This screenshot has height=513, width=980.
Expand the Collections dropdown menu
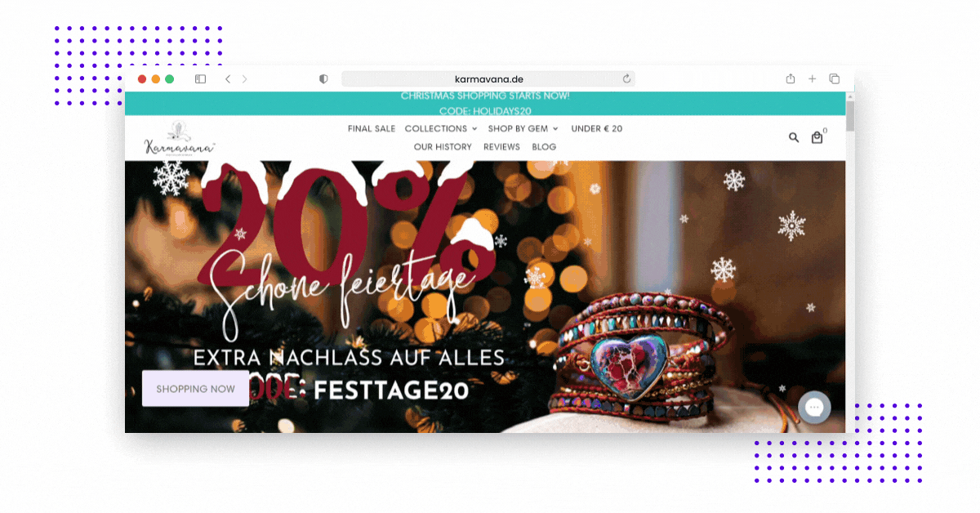click(441, 128)
